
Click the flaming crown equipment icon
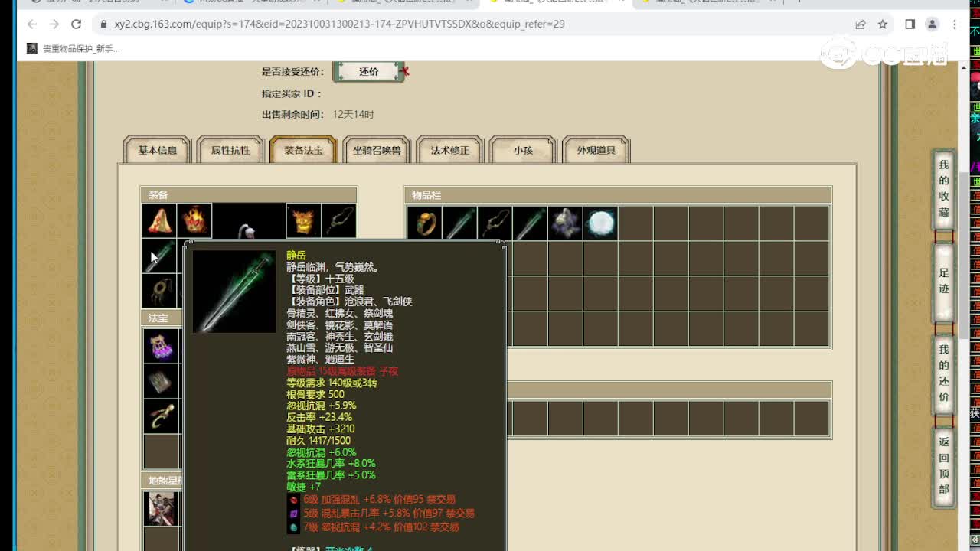pos(194,221)
